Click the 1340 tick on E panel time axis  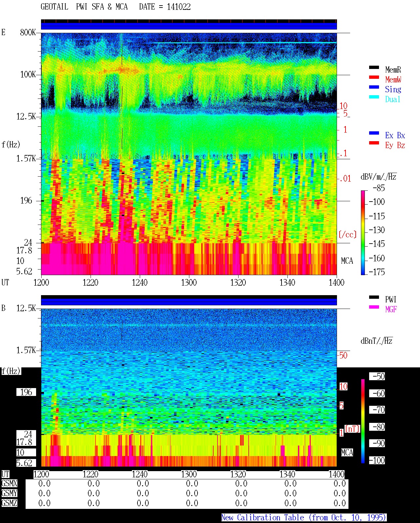click(x=287, y=283)
